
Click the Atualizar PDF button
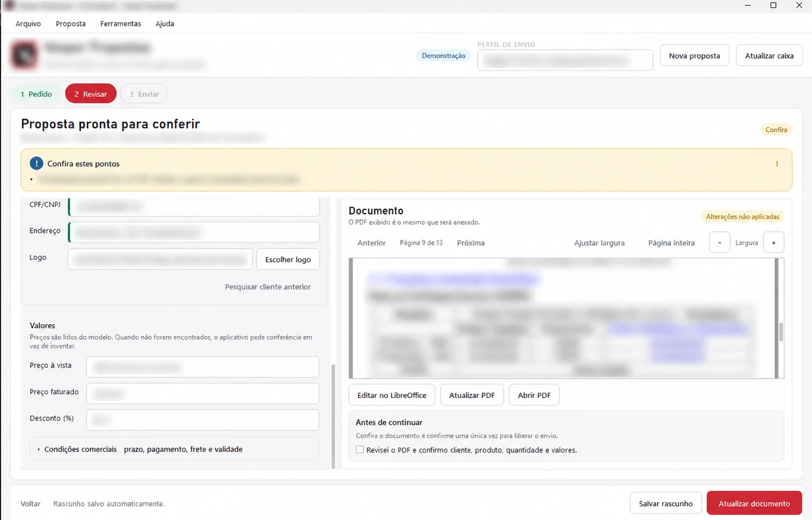pyautogui.click(x=472, y=395)
